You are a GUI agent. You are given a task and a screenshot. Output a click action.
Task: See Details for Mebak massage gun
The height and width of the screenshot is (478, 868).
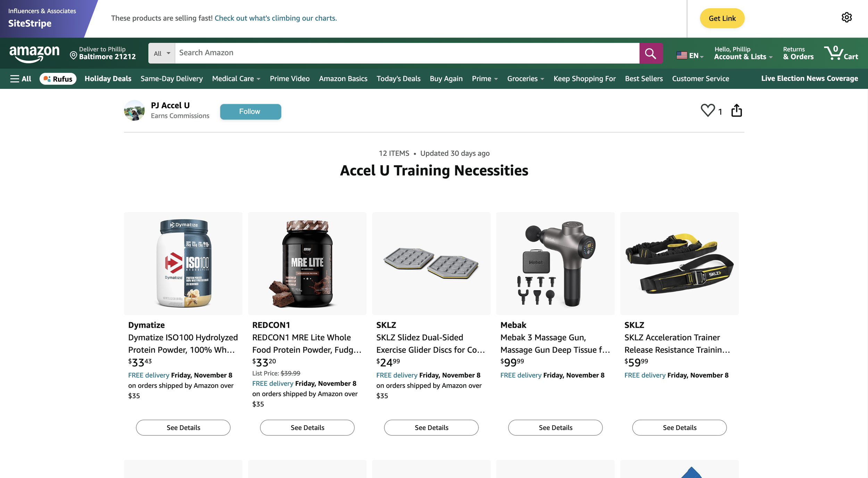click(x=555, y=428)
